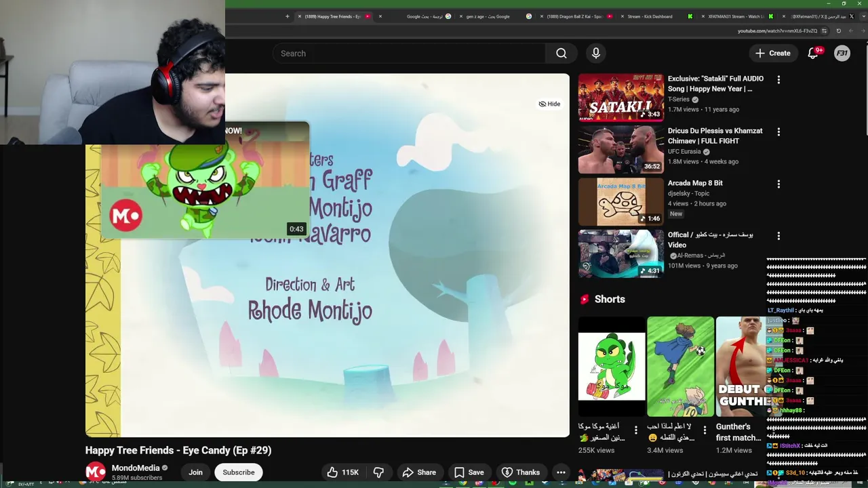The height and width of the screenshot is (488, 868).
Task: Open the more actions ellipsis under the video
Action: pos(561,472)
